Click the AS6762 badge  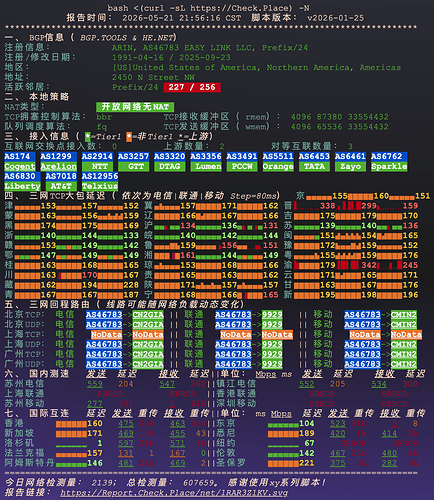coord(389,156)
